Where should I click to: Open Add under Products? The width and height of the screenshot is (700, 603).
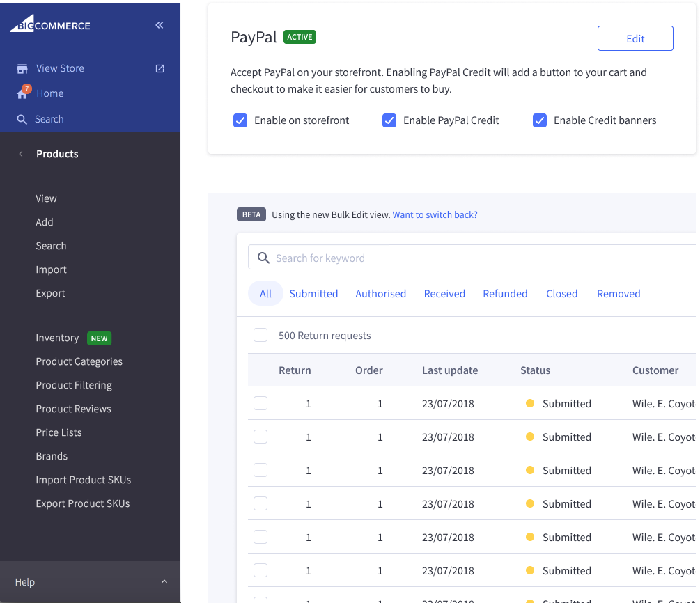point(44,222)
